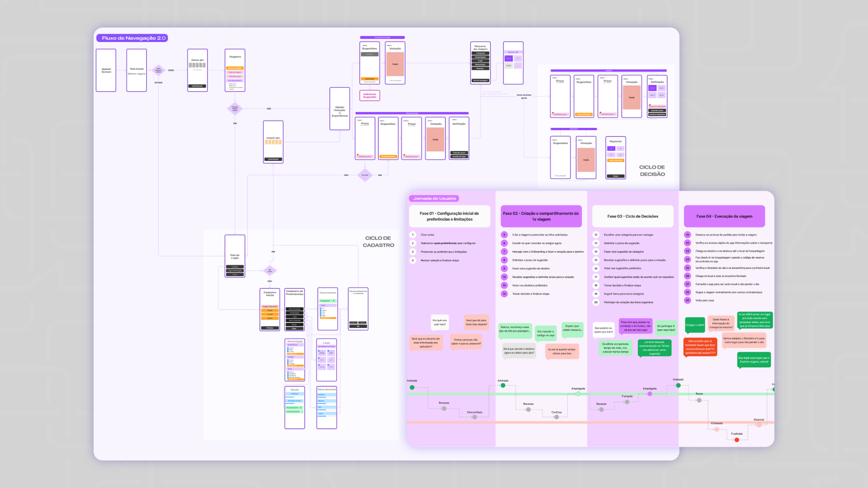The height and width of the screenshot is (488, 868).
Task: Click the green Animada marker in Fase 02
Action: [503, 385]
